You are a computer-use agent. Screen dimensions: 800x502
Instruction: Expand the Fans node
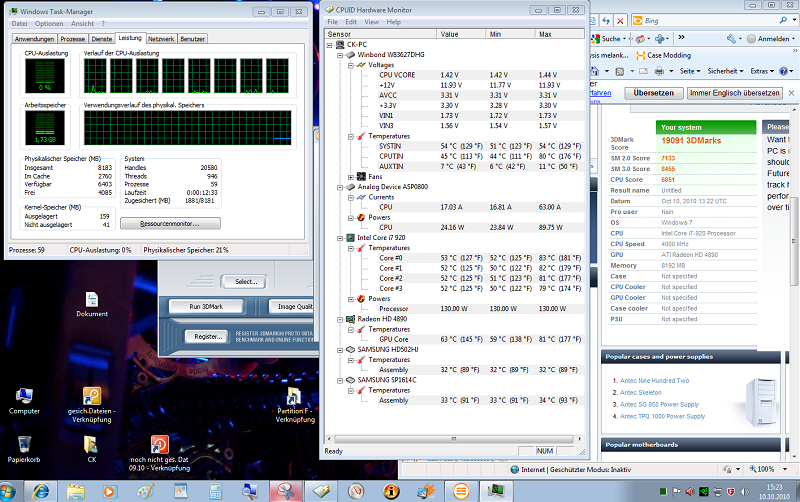pos(351,177)
